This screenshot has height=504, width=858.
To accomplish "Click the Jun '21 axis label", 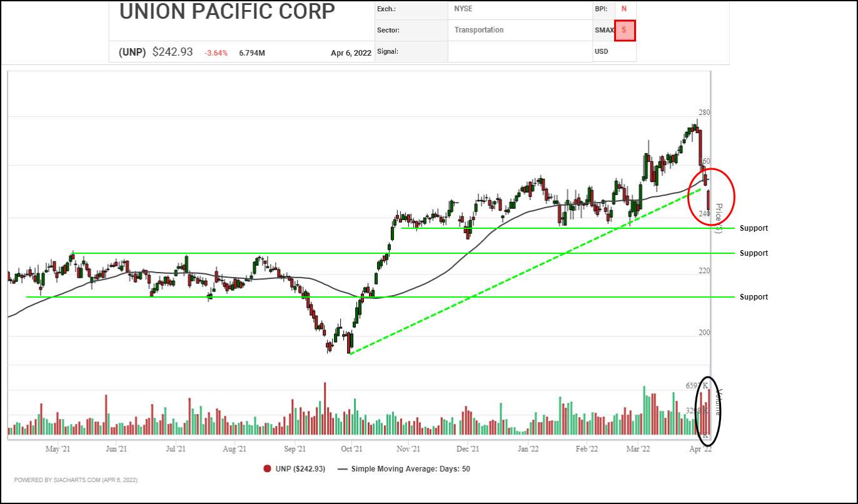I will pos(116,449).
